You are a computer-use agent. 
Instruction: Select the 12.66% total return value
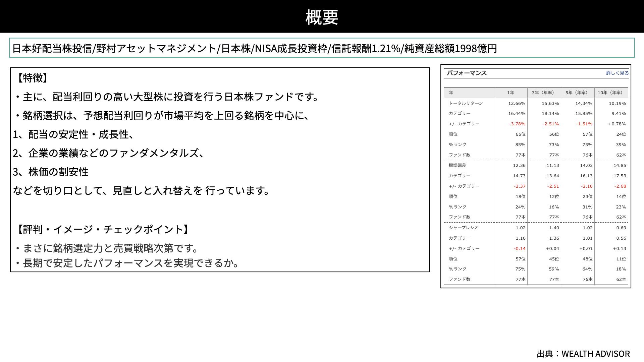tap(517, 104)
